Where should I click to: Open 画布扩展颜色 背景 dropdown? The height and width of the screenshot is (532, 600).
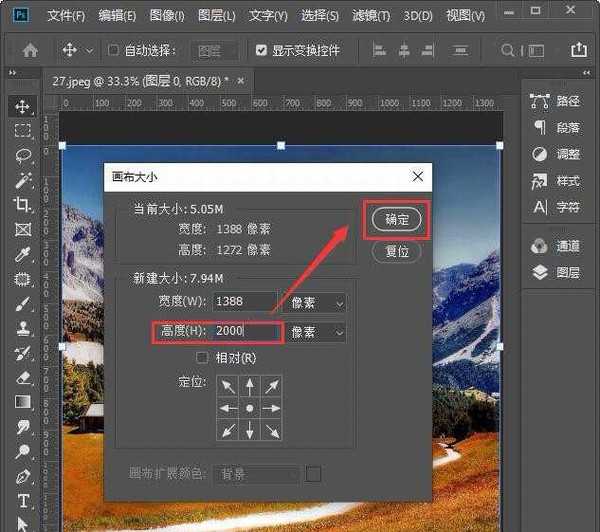256,475
